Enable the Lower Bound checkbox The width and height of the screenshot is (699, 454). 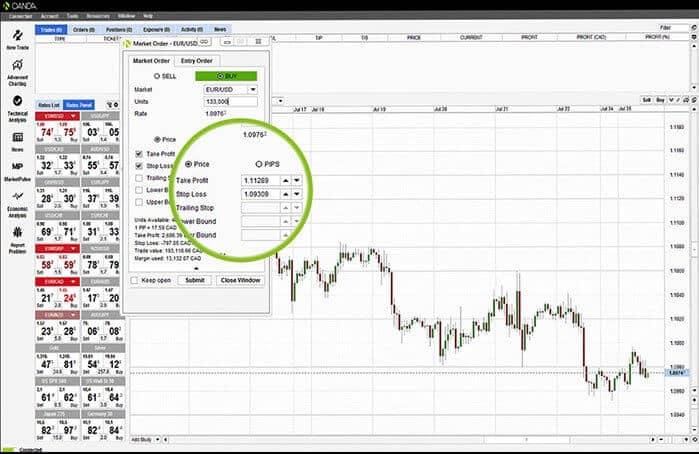139,190
